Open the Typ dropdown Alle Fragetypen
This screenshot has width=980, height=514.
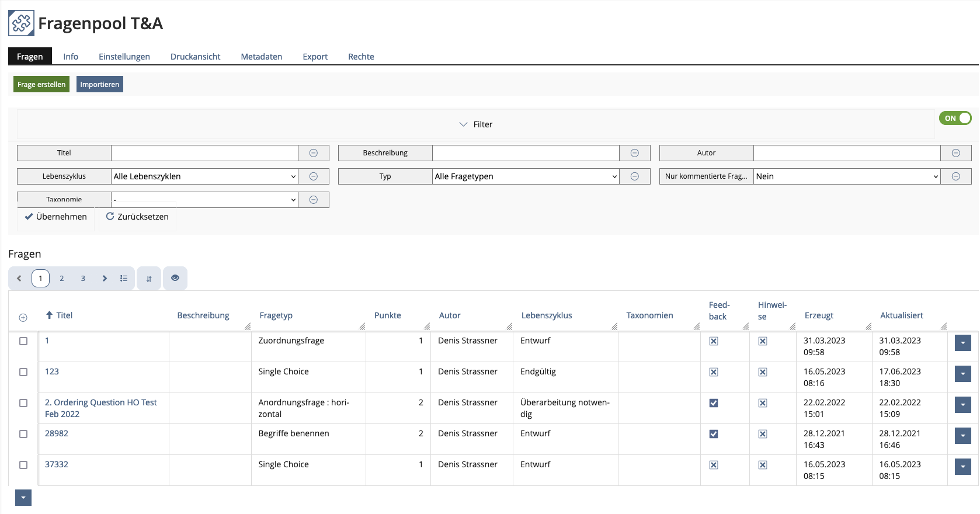click(x=526, y=176)
